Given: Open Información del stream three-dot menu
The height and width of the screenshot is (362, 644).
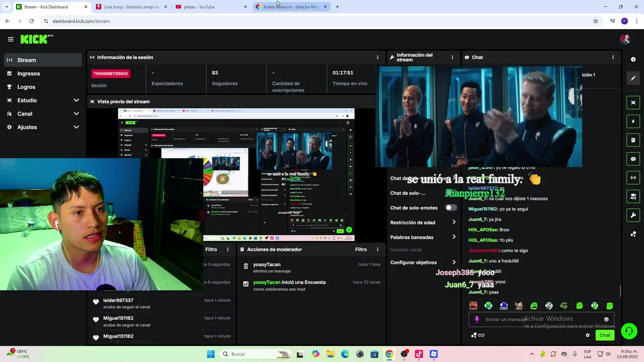Looking at the screenshot, I should [452, 57].
